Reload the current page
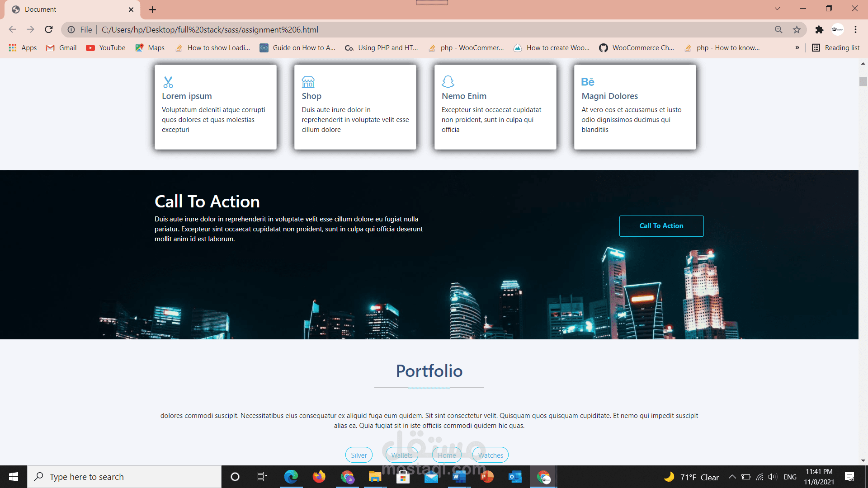 pyautogui.click(x=48, y=29)
